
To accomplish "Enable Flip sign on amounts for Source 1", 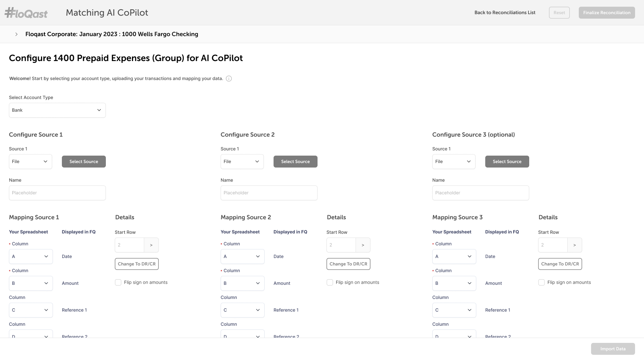I will coord(118,283).
